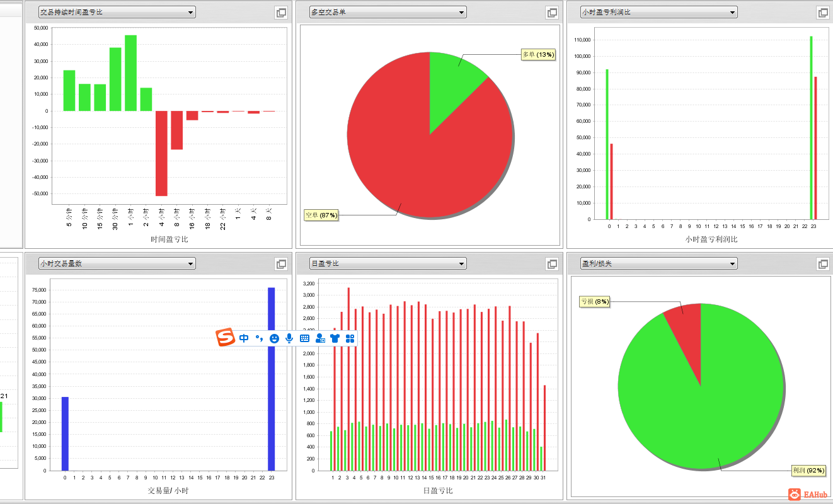The width and height of the screenshot is (833, 504).
Task: Toggle the punctuation mode icon on IME bar
Action: pyautogui.click(x=259, y=338)
